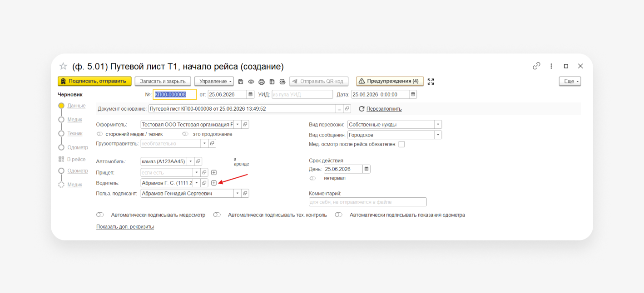Print the waybill with printer icon
The width and height of the screenshot is (644, 293).
point(261,82)
